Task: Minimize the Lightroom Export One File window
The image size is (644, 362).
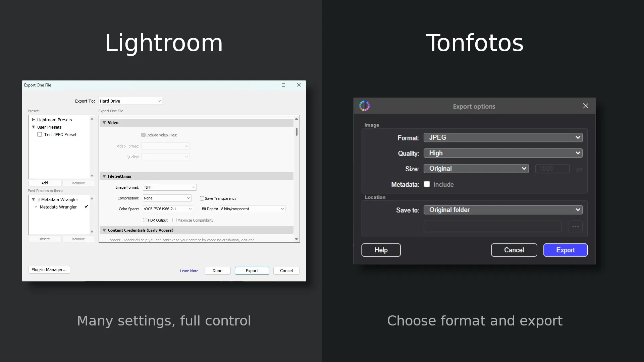Action: (268, 85)
